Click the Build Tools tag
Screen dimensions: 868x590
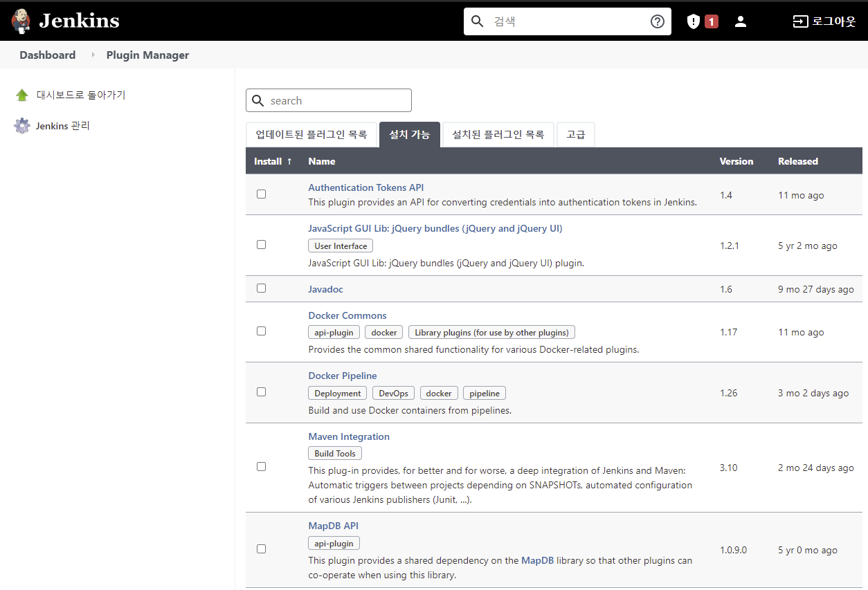(x=335, y=454)
